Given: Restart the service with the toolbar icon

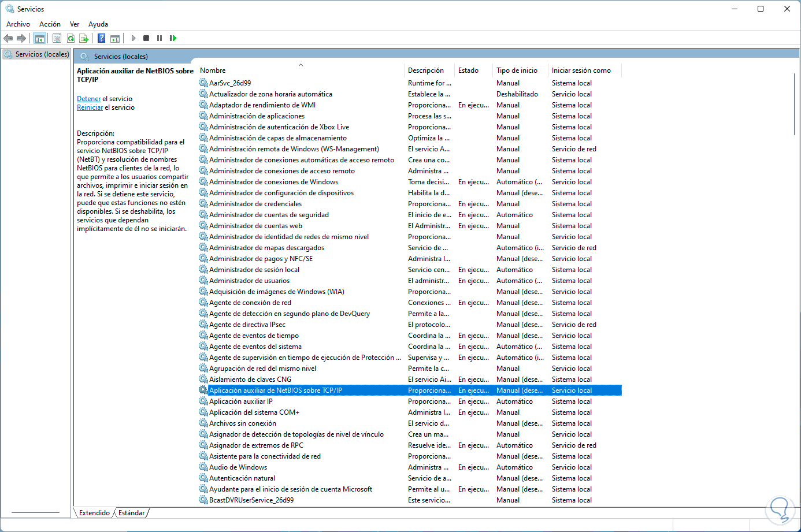Looking at the screenshot, I should coord(173,38).
